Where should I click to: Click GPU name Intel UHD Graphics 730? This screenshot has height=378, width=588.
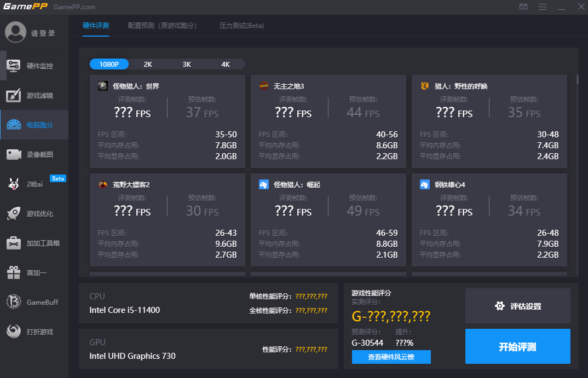point(132,356)
